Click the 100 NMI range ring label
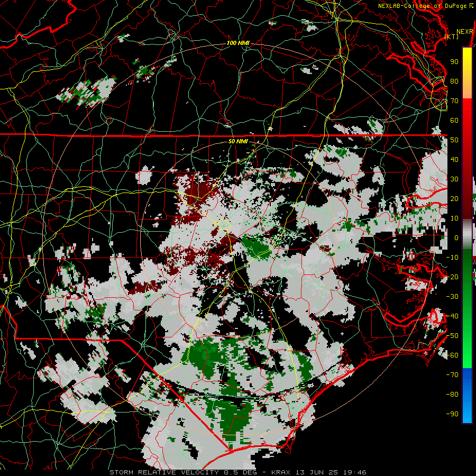The width and height of the screenshot is (476, 476). [238, 43]
